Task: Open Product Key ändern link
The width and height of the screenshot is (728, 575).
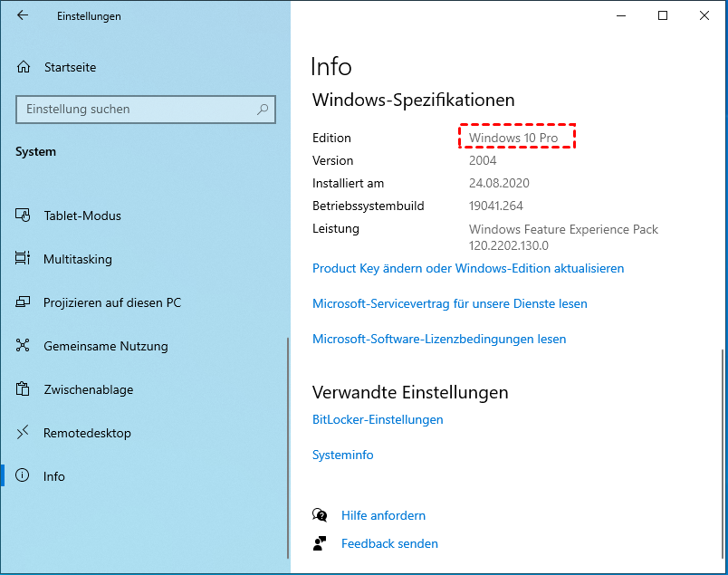Action: pyautogui.click(x=467, y=268)
